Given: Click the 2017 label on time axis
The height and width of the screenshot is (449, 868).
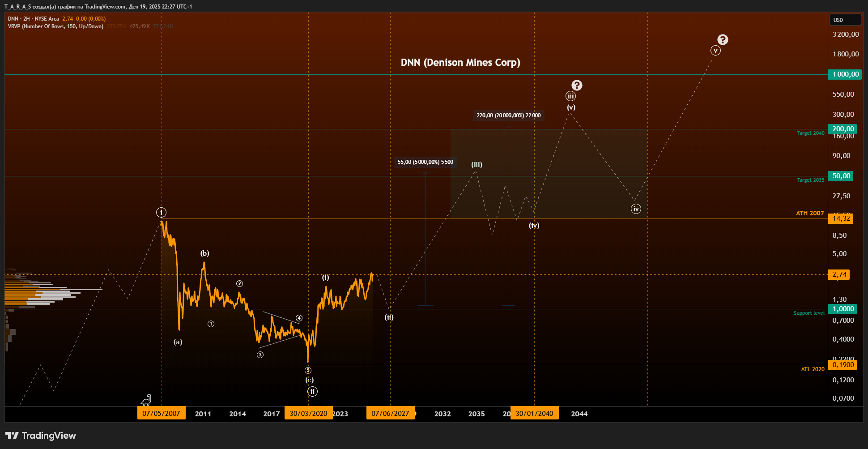Looking at the screenshot, I should (272, 414).
